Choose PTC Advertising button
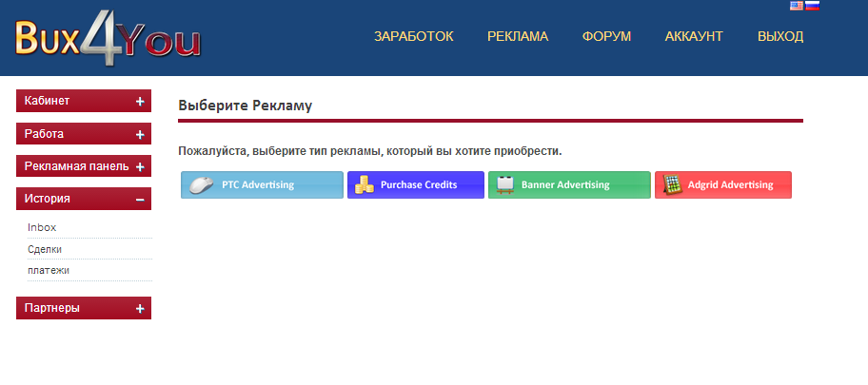The height and width of the screenshot is (385, 868). (262, 184)
